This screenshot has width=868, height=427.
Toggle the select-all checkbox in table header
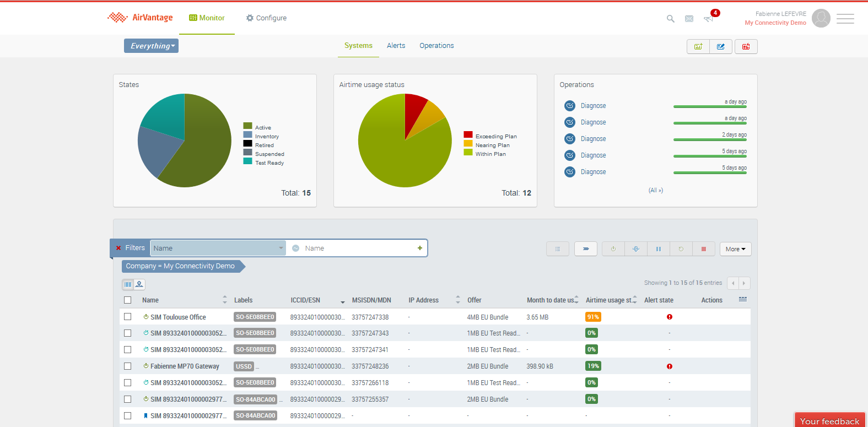pos(128,300)
